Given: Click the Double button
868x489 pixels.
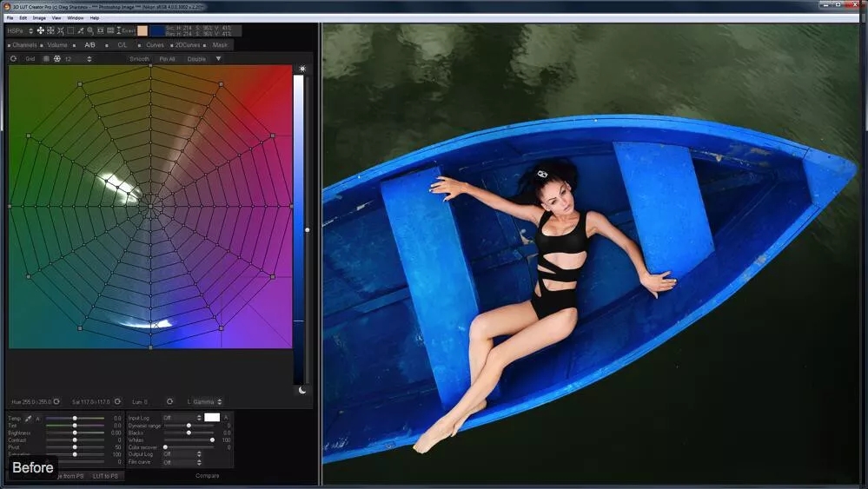Looking at the screenshot, I should tap(196, 59).
